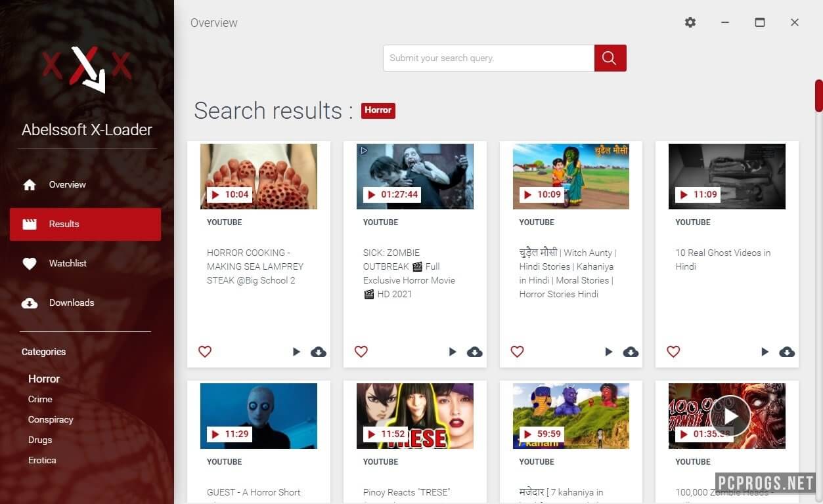823x504 pixels.
Task: Play the 10 Real Ghost Videos clip
Action: coord(765,352)
